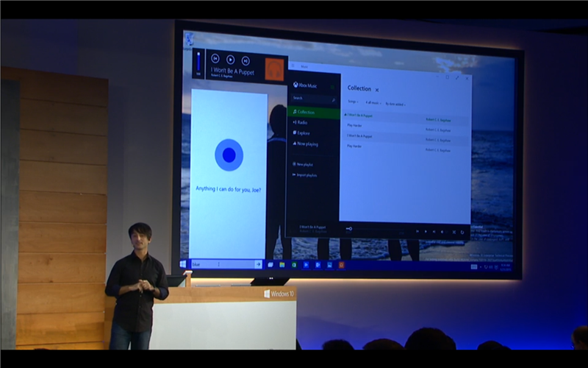Maximize the Music window
The width and height of the screenshot is (588, 368).
448,77
